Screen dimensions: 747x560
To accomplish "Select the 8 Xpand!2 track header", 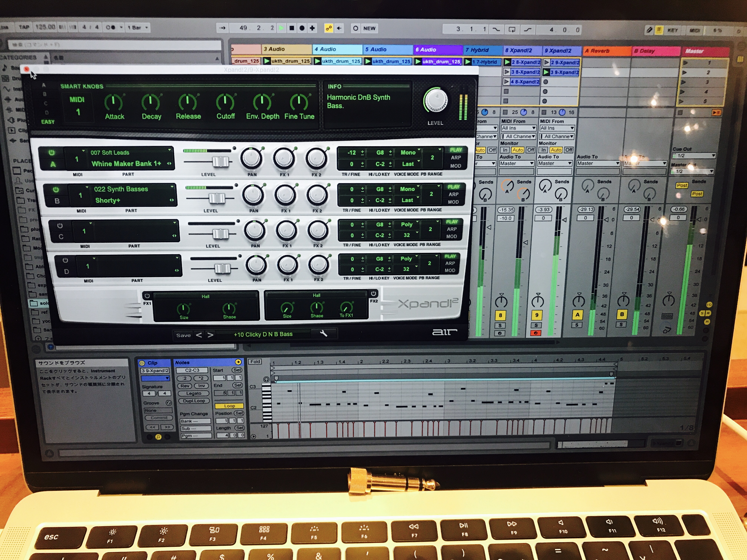I will pos(522,50).
